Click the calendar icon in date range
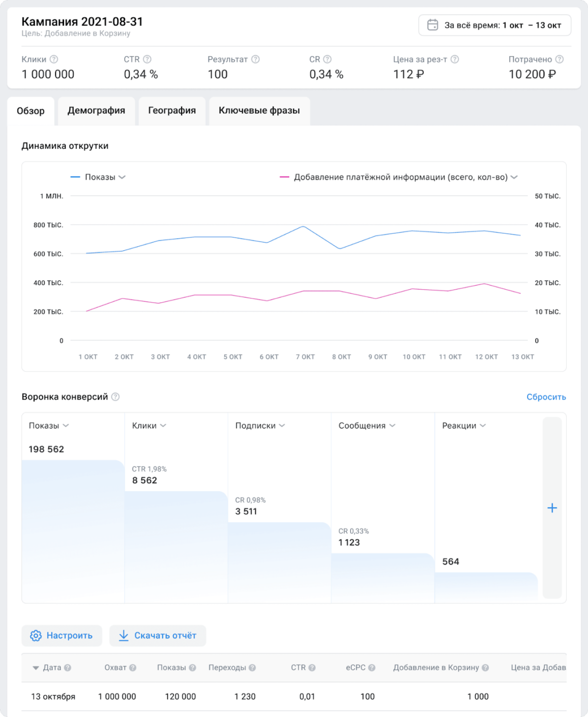The image size is (588, 717). coord(432,25)
